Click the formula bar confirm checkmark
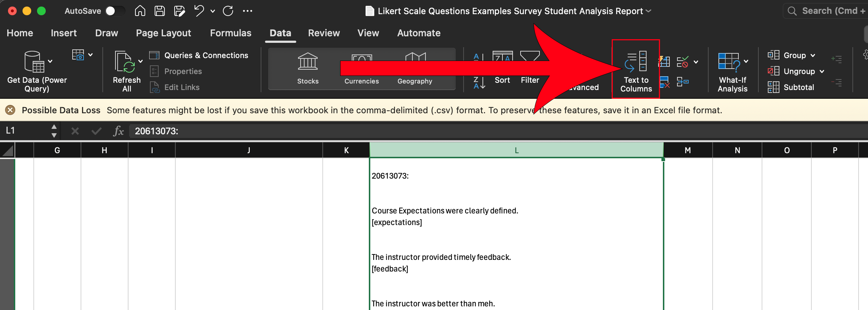The height and width of the screenshot is (310, 868). [96, 131]
